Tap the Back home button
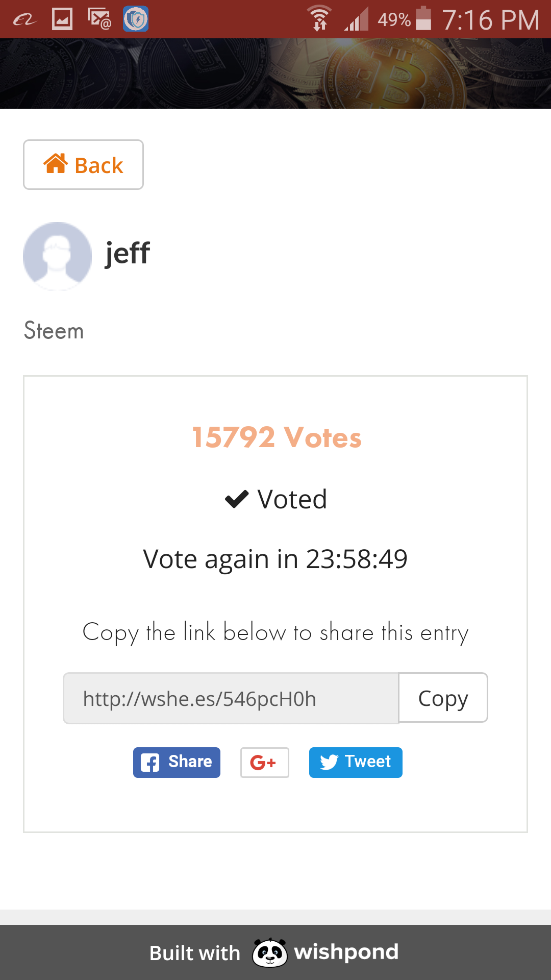Image resolution: width=551 pixels, height=980 pixels. pyautogui.click(x=83, y=165)
